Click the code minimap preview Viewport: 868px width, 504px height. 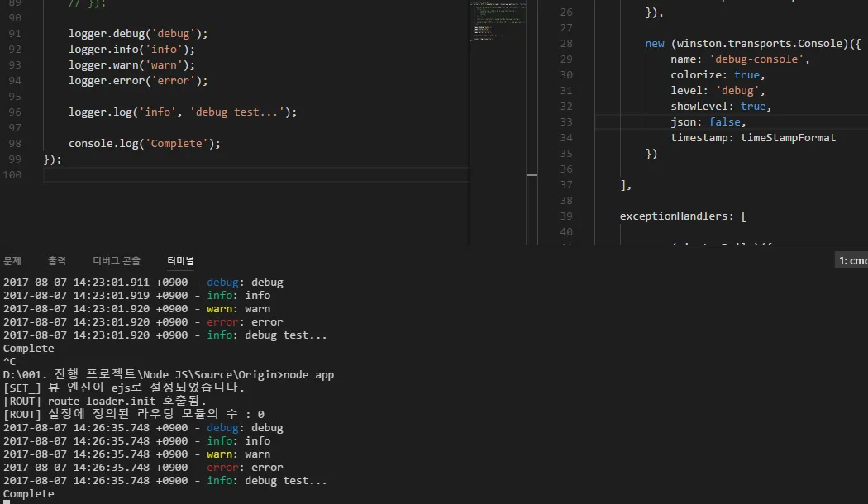click(498, 21)
